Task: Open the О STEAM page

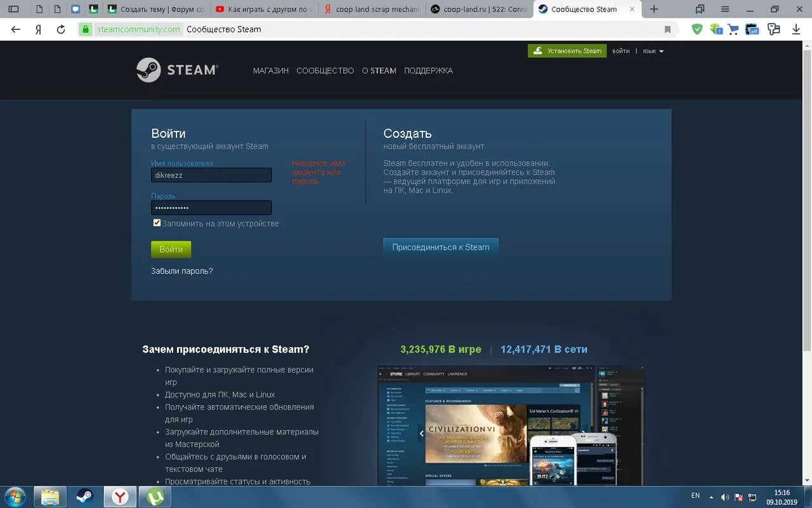Action: tap(379, 70)
